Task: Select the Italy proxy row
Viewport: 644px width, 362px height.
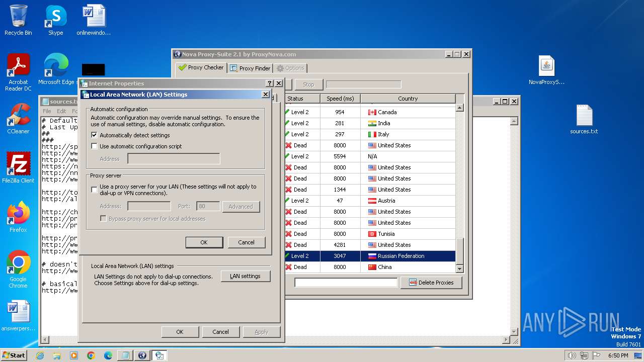Action: click(x=370, y=134)
